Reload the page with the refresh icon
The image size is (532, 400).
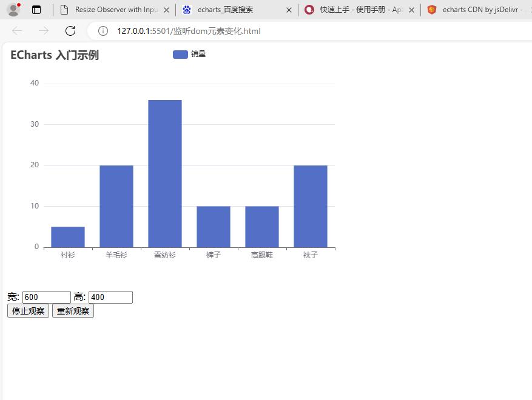tap(70, 31)
